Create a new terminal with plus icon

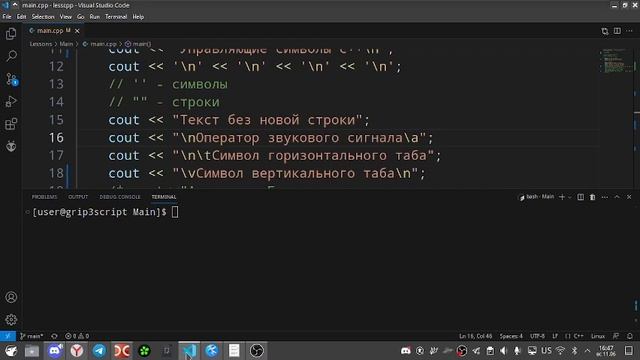pos(562,197)
